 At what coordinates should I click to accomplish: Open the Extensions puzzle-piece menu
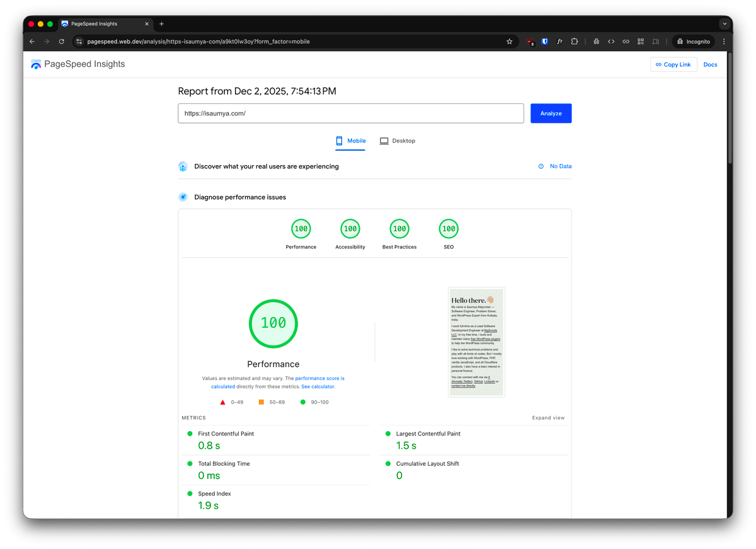click(x=575, y=42)
